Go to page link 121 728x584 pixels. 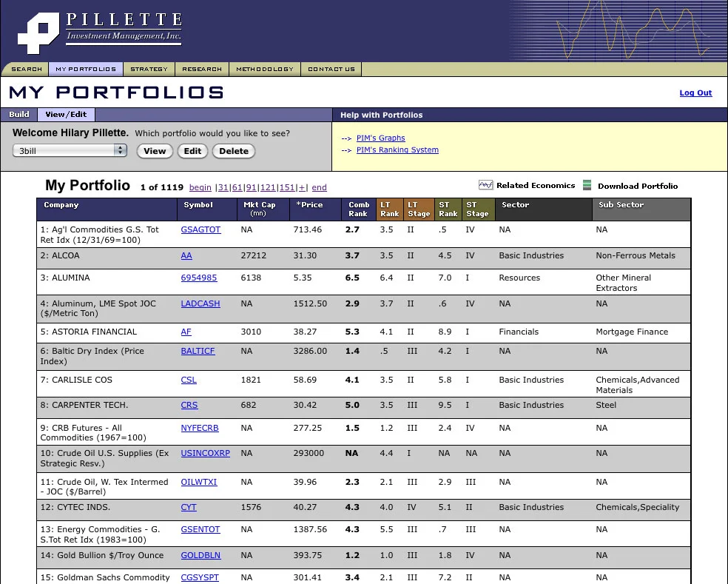click(268, 187)
